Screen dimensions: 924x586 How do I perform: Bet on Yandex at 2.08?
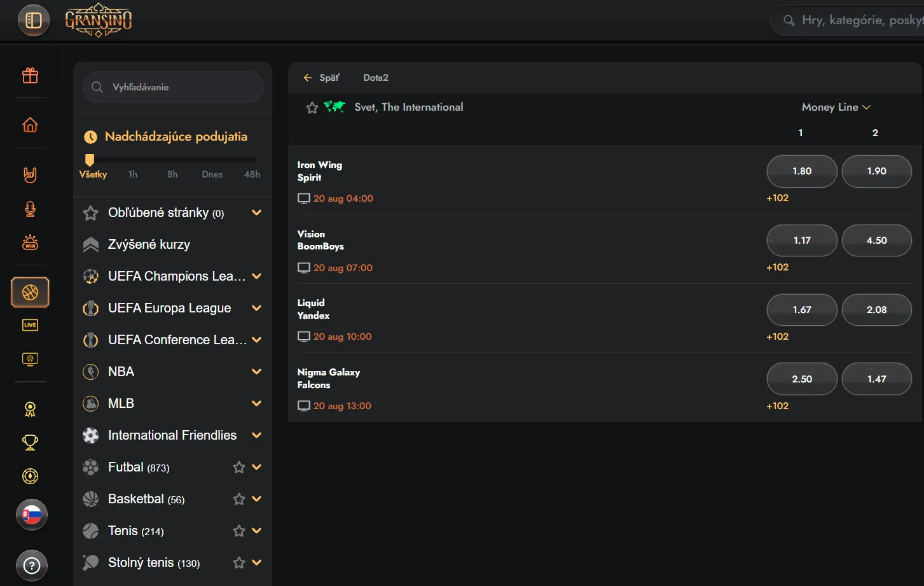point(877,310)
